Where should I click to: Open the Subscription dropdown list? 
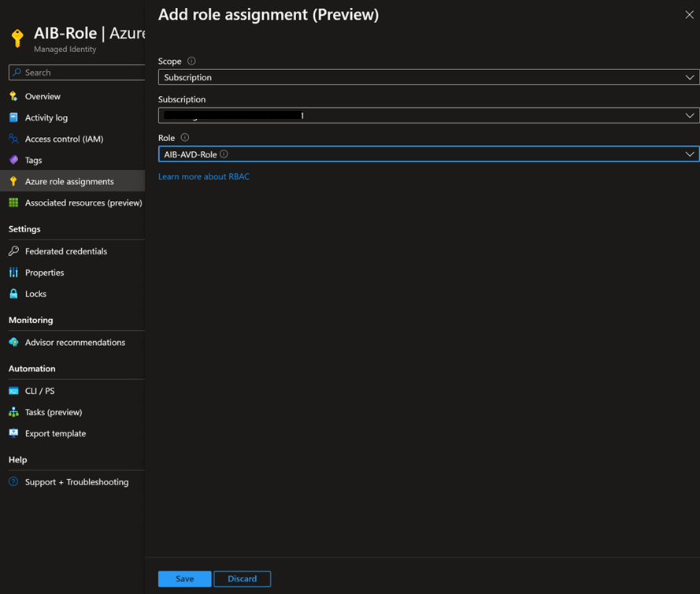[428, 116]
